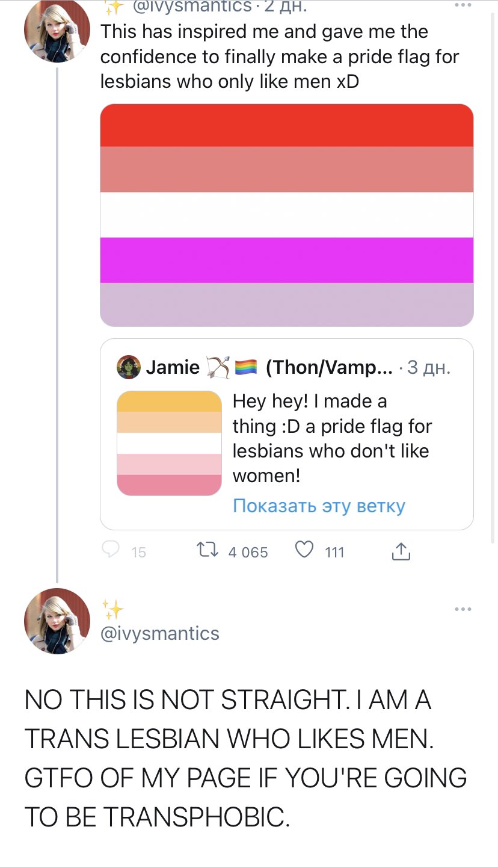Tap the profile avatar beside the all-caps tweet
The image size is (498, 868).
57,621
